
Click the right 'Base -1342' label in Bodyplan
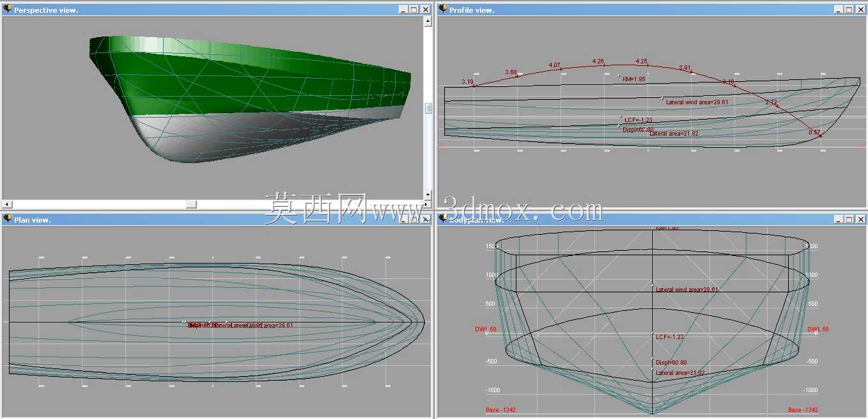tap(803, 410)
